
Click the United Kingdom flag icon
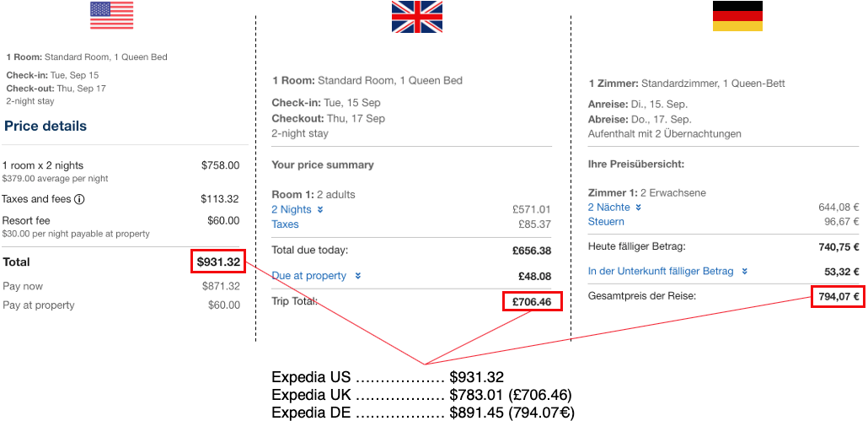click(417, 17)
